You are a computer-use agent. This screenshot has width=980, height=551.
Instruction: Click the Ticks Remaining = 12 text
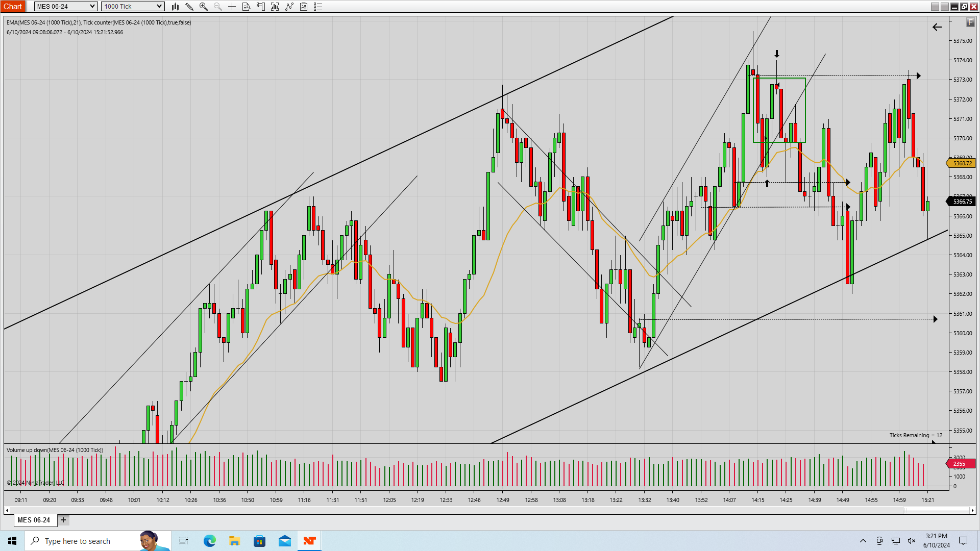click(916, 435)
